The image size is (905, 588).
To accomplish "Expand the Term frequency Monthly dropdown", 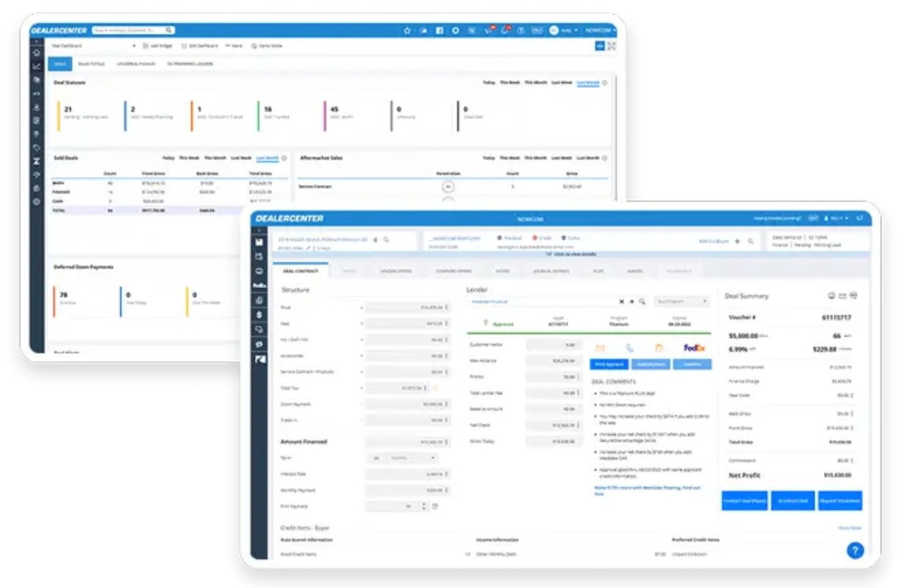I will point(403,457).
